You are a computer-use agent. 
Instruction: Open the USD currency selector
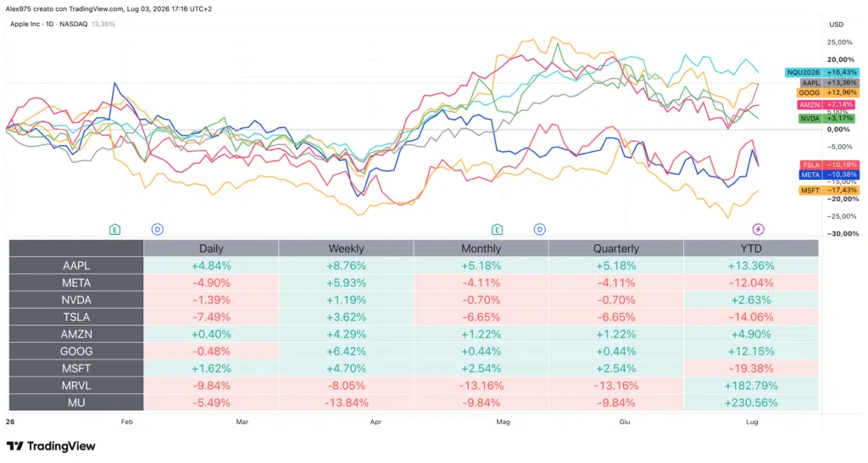(837, 25)
